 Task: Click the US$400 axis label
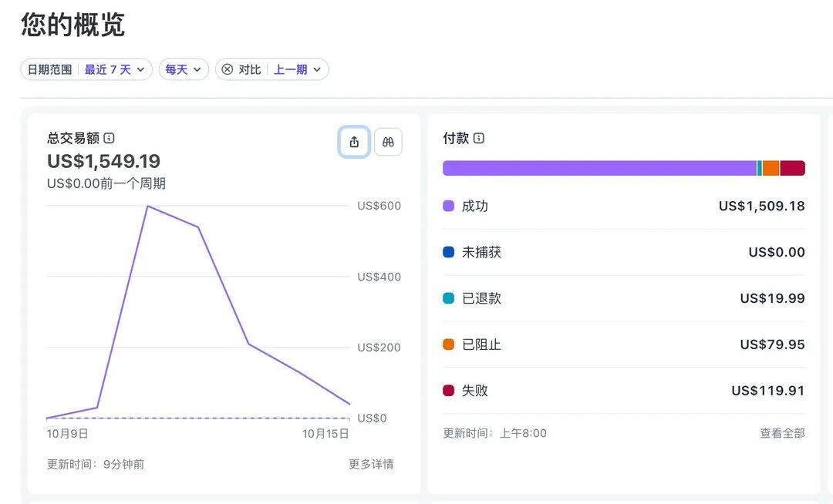[x=379, y=277]
